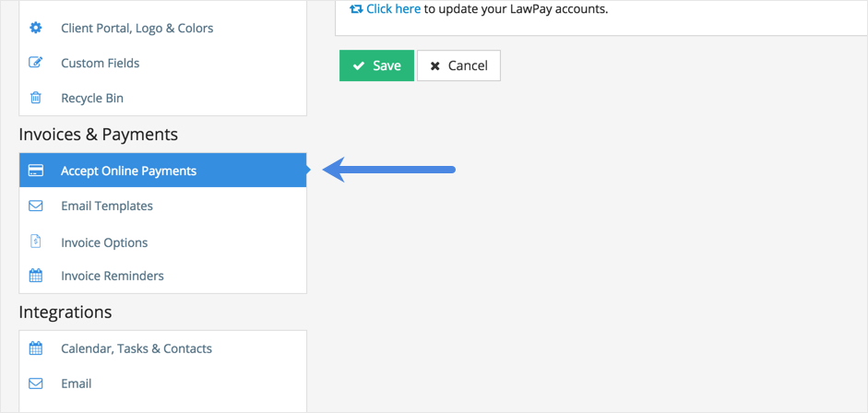
Task: Open the Recycle Bin page
Action: (x=92, y=98)
